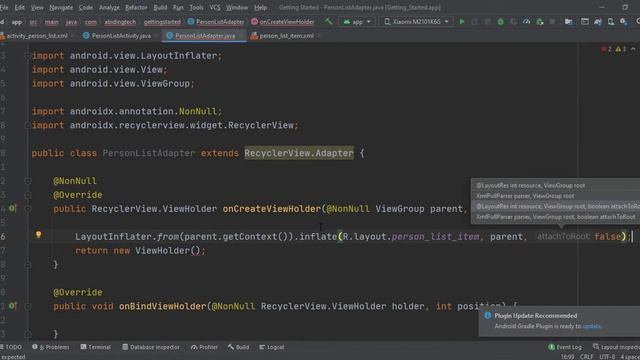
Task: Open the AVD Manager icon
Action: [611, 22]
